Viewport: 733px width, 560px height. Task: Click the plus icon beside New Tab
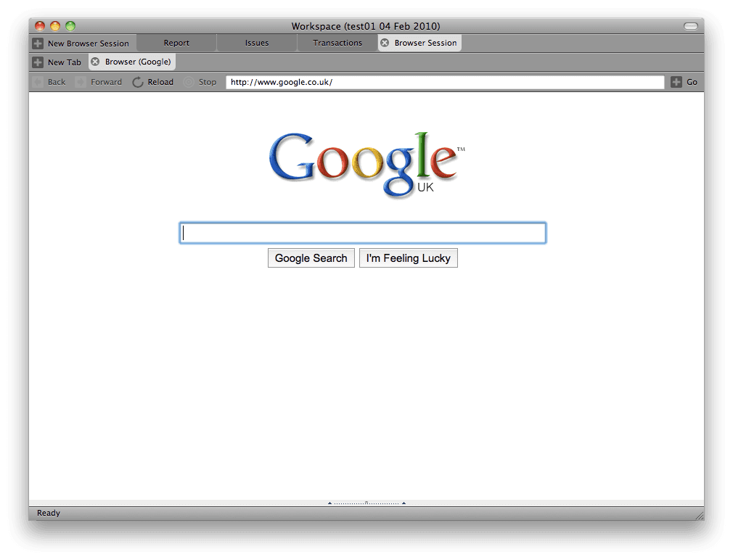(x=38, y=62)
